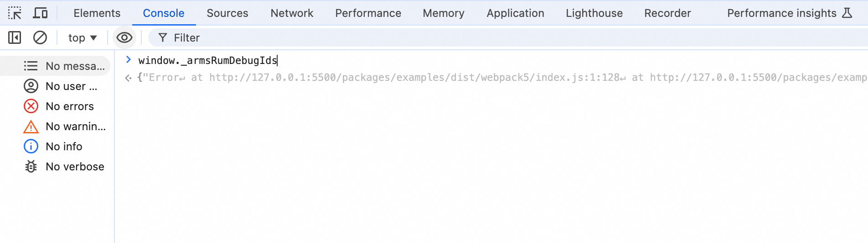Click the No warnings triangle icon
The image size is (868, 243).
click(31, 127)
